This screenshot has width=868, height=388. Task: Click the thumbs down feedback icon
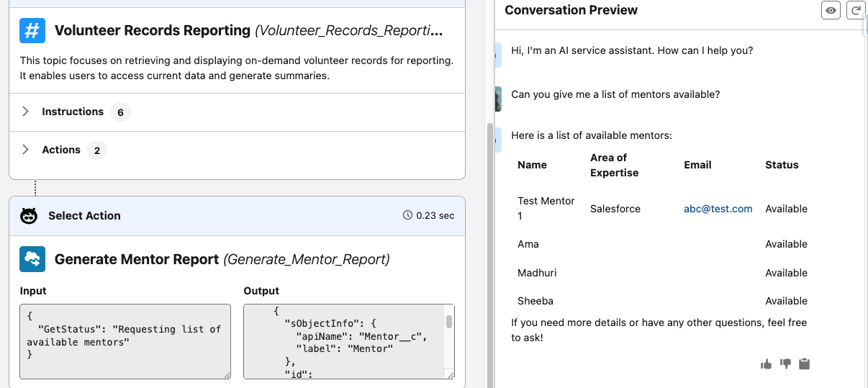(785, 364)
